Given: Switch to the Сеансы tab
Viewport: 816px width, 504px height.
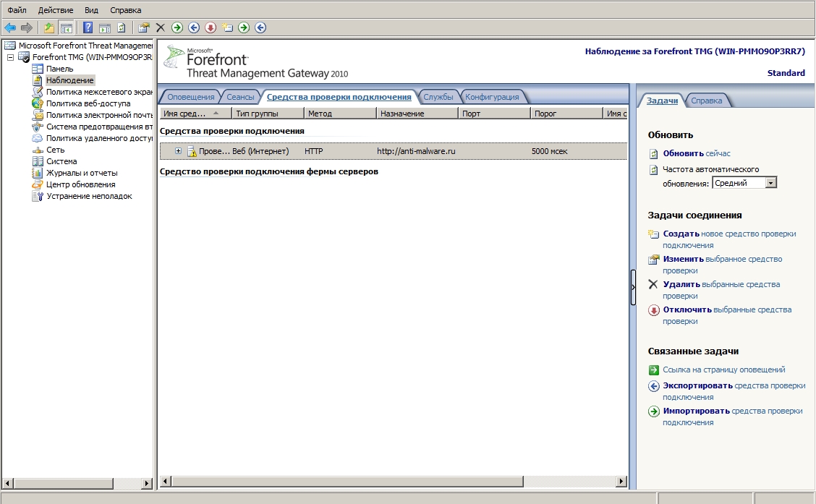Looking at the screenshot, I should 240,97.
